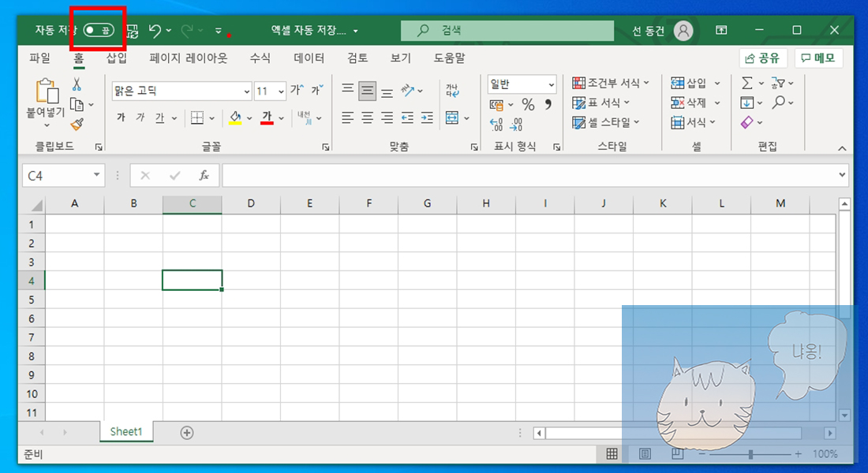Apply the yellow Fill Color
Viewport: 868px width, 473px height.
234,117
